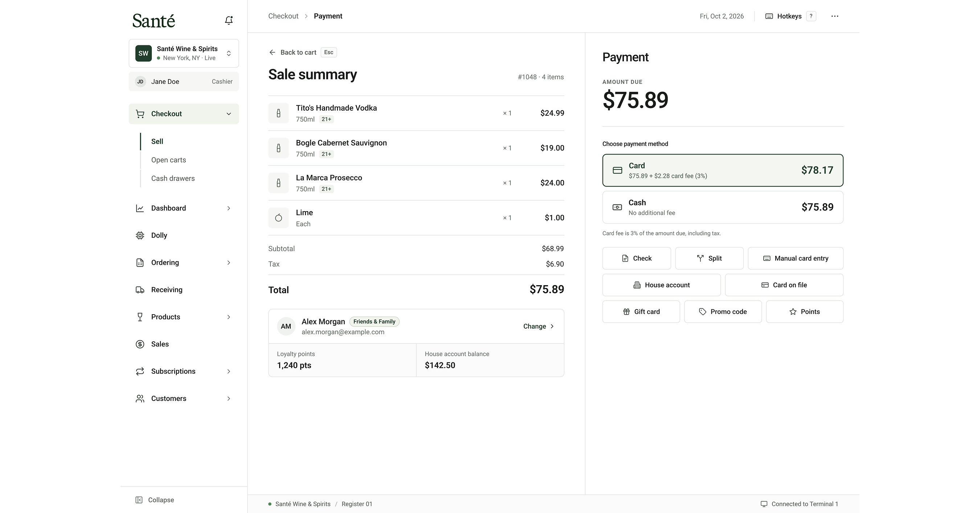The width and height of the screenshot is (980, 513).
Task: Click the Checkout breadcrumb link
Action: point(283,16)
